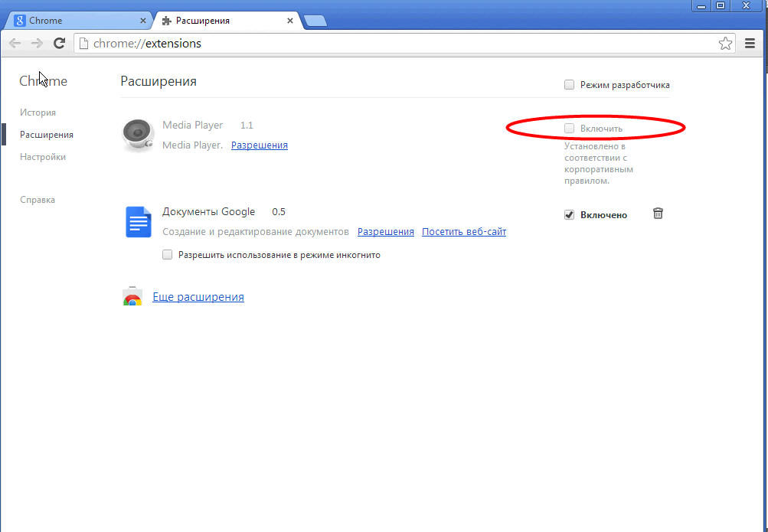Click the Расширения page heading
This screenshot has width=768, height=532.
[x=159, y=81]
